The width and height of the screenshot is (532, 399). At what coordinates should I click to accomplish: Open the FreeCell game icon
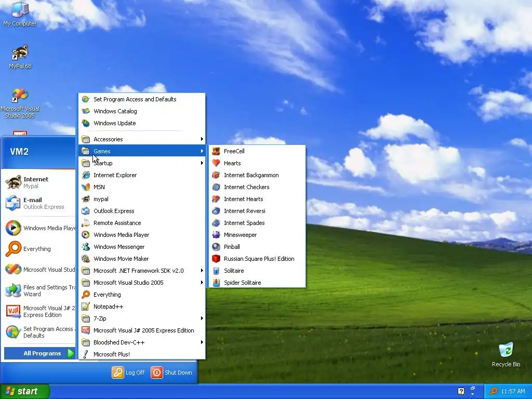click(x=216, y=151)
